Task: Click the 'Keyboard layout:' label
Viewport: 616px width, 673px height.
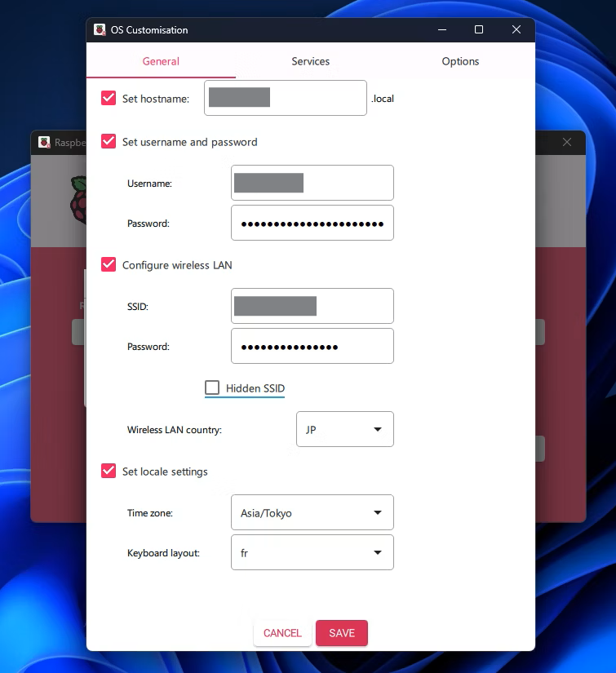Action: click(x=163, y=553)
